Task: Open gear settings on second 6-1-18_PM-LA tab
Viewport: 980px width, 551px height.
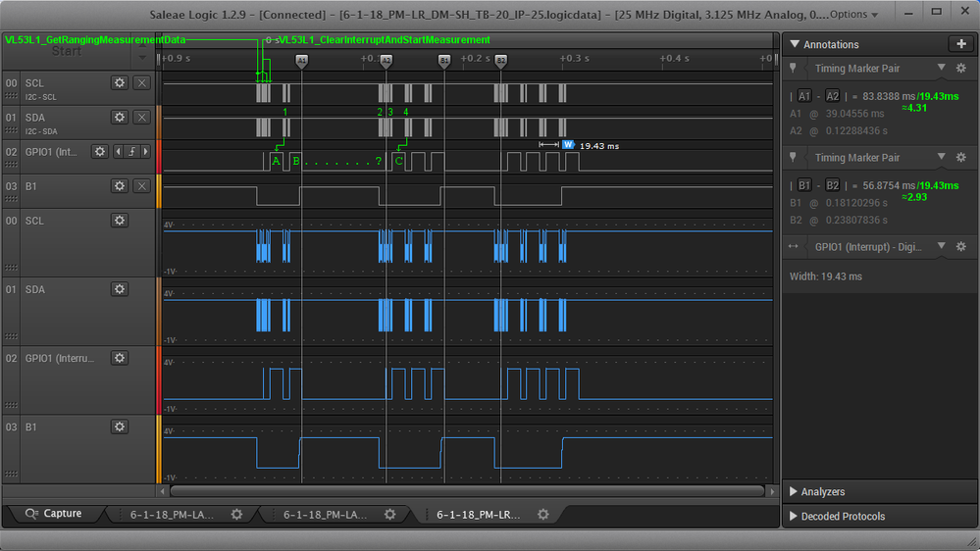Action: click(x=390, y=514)
